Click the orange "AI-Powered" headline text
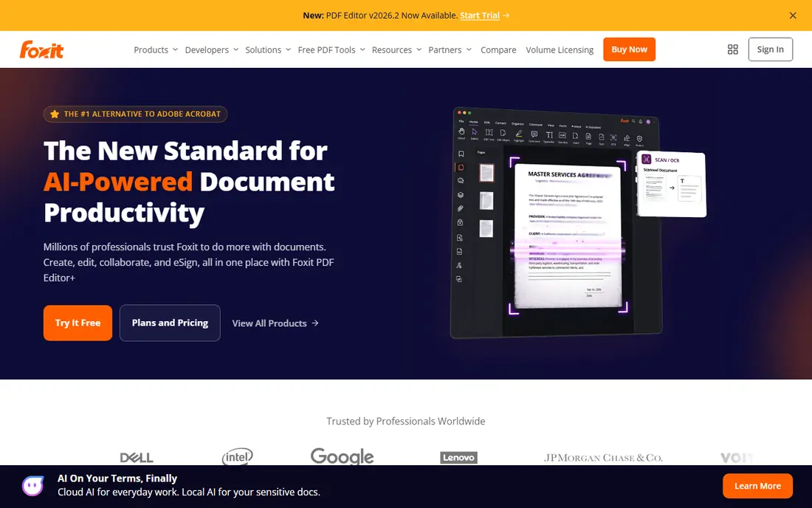This screenshot has width=812, height=508. point(118,182)
